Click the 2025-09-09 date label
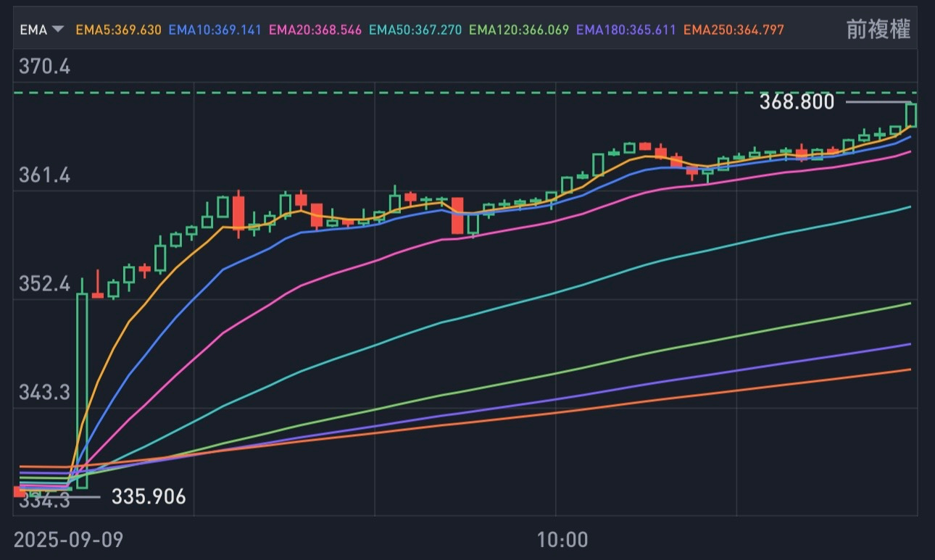This screenshot has height=560, width=935. point(68,540)
